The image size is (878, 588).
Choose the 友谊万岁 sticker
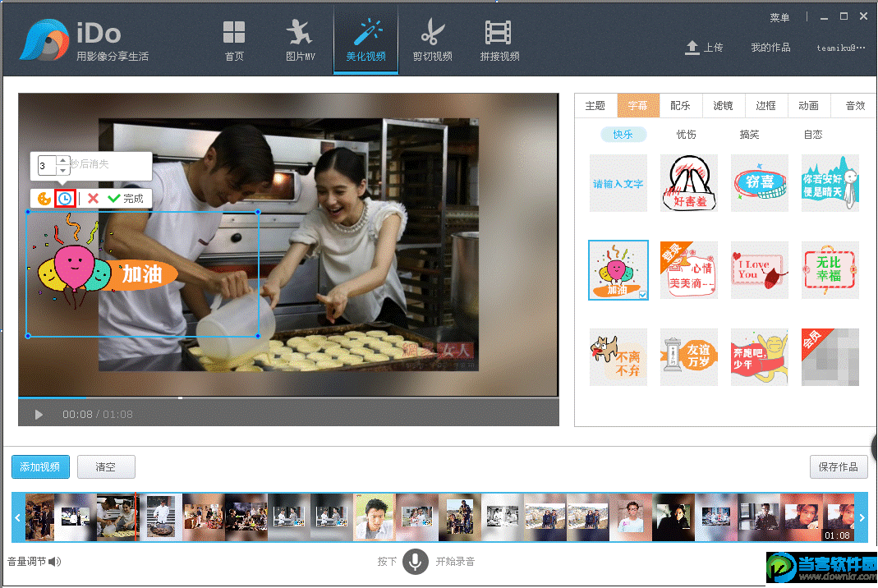[x=689, y=356]
